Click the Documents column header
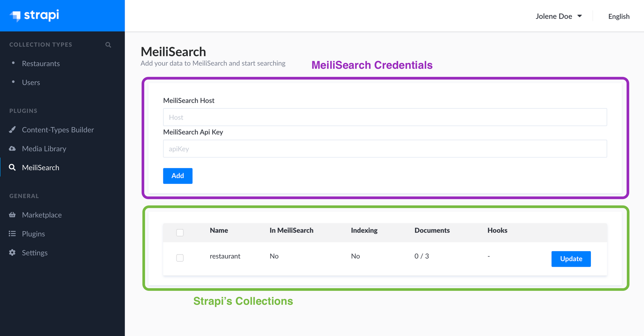The height and width of the screenshot is (336, 644). [432, 230]
